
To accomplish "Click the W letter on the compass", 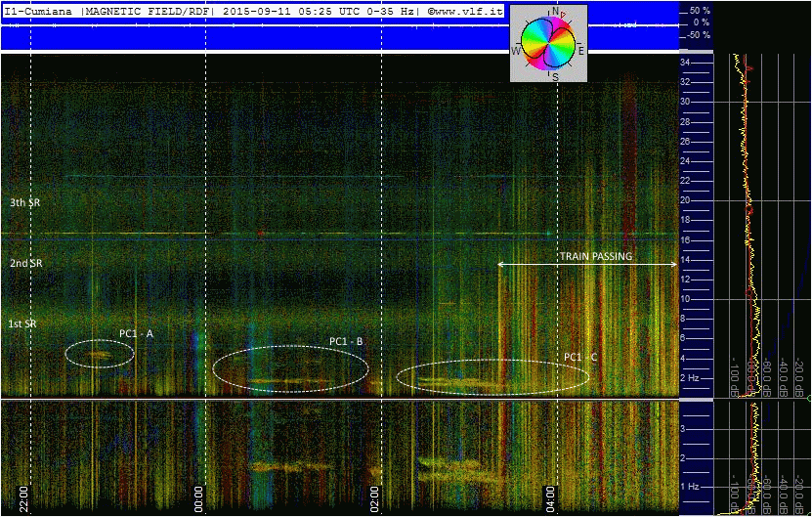I will tap(515, 50).
